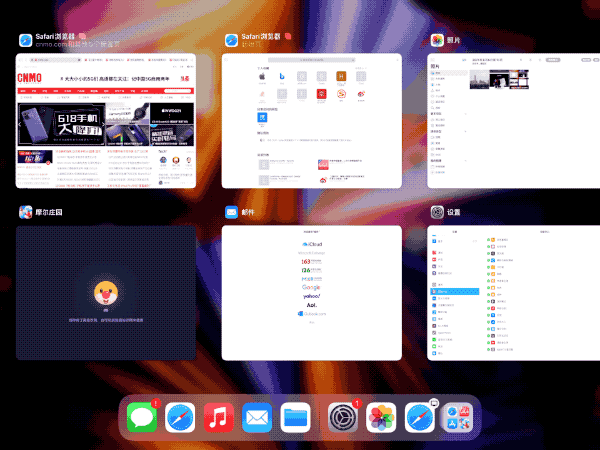Open the leftmost Safari dock icon
This screenshot has height=450, width=600.
point(181,418)
